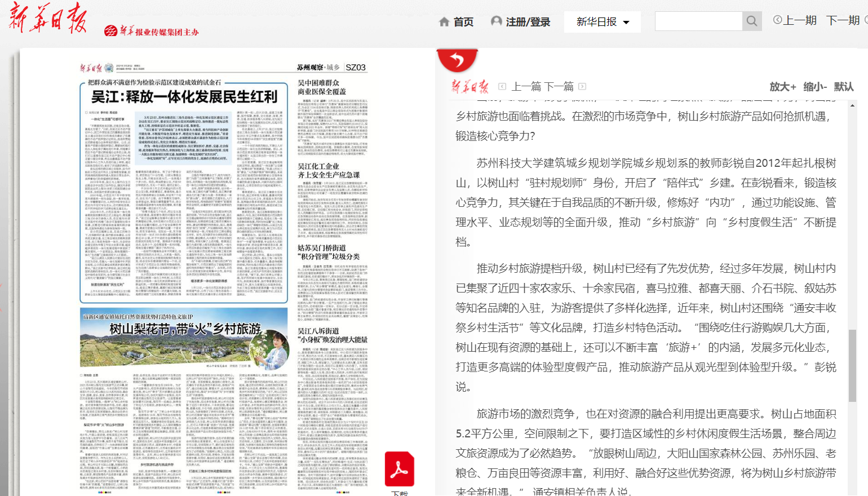This screenshot has width=868, height=496.
Task: Open 注册/登录 login link
Action: pos(528,22)
